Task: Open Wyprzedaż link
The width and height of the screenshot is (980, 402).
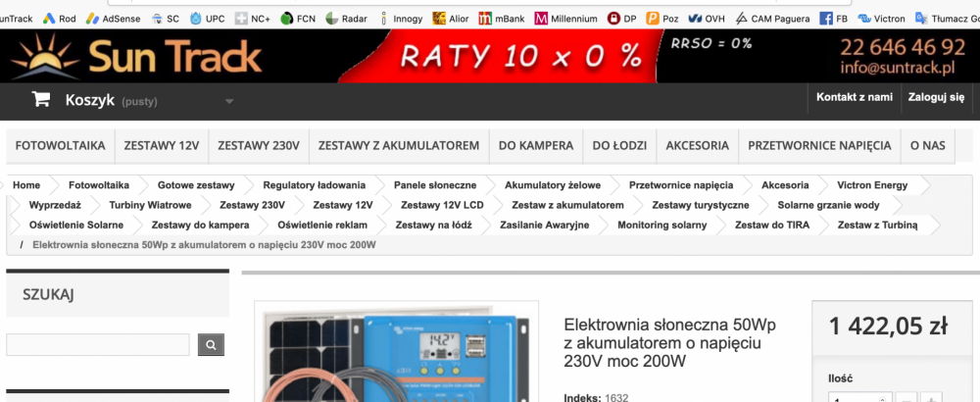Action: click(x=55, y=205)
